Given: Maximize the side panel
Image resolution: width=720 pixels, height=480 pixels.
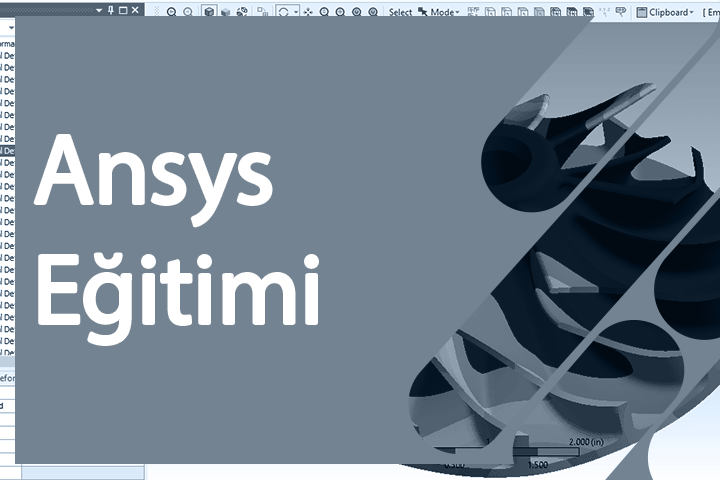Looking at the screenshot, I should (x=123, y=10).
